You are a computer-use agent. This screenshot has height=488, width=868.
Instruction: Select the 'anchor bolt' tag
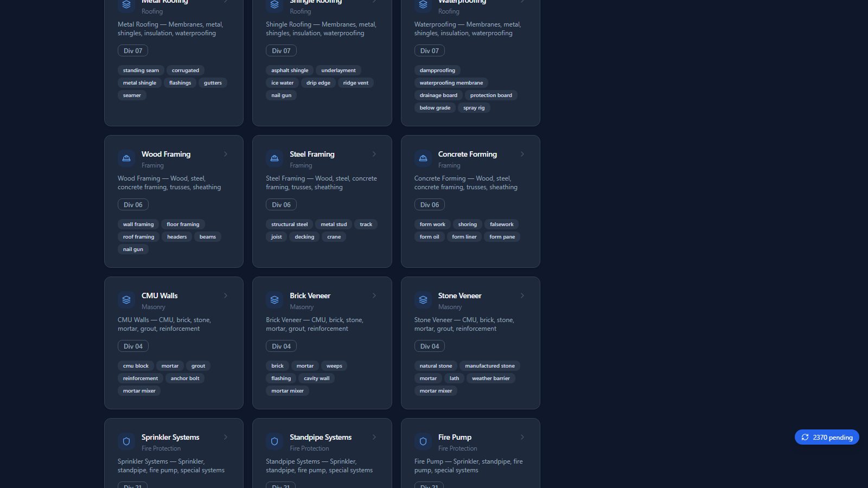pyautogui.click(x=185, y=378)
